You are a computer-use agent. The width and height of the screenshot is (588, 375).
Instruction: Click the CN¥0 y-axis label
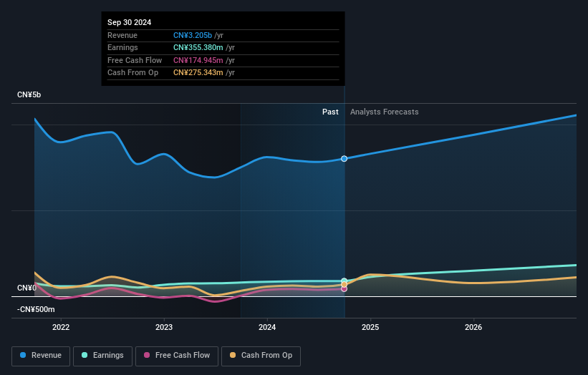click(x=26, y=288)
